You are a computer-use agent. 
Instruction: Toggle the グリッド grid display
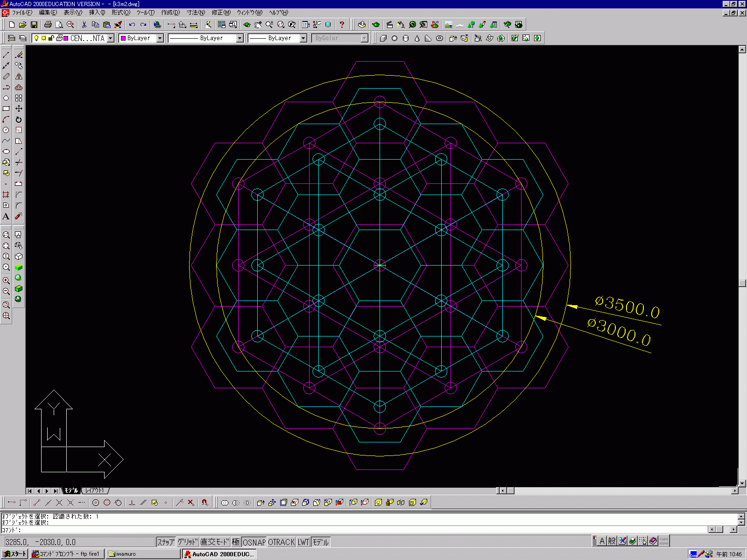click(x=188, y=542)
